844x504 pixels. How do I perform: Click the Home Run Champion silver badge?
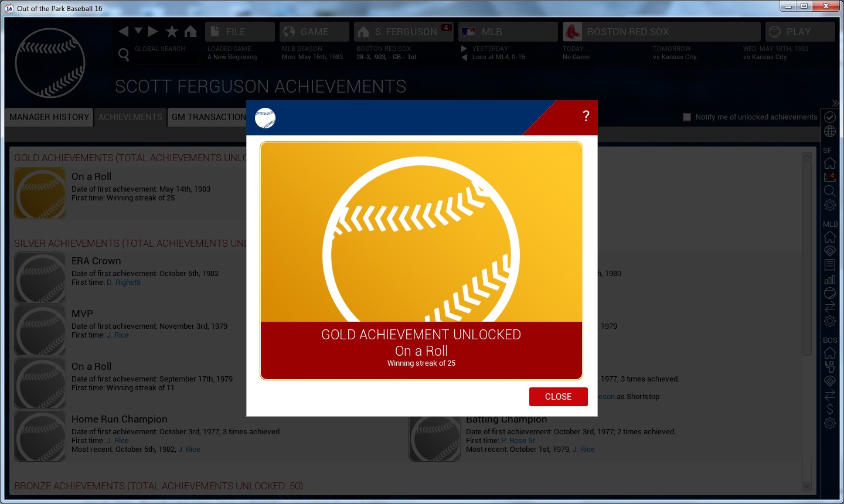[x=40, y=436]
